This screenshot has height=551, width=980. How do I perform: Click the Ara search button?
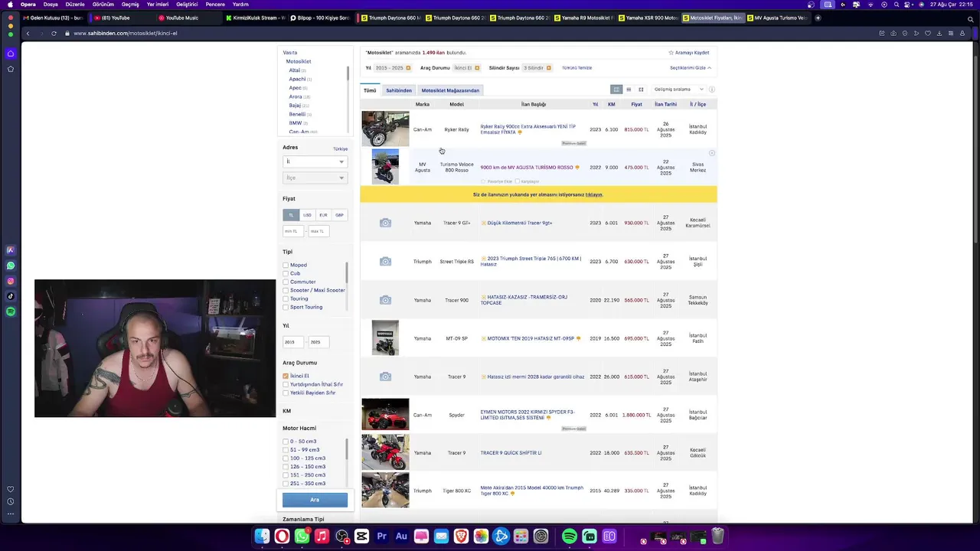tap(315, 500)
